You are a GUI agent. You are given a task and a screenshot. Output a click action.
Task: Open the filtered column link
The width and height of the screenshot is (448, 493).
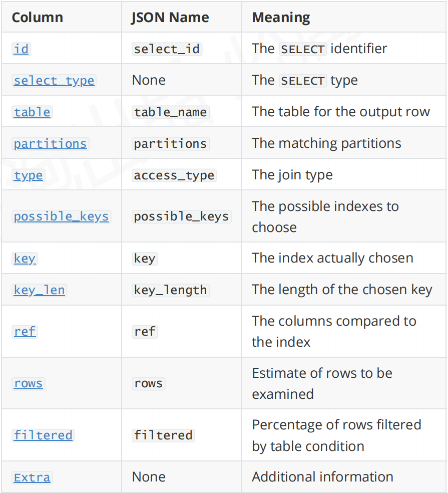[43, 435]
